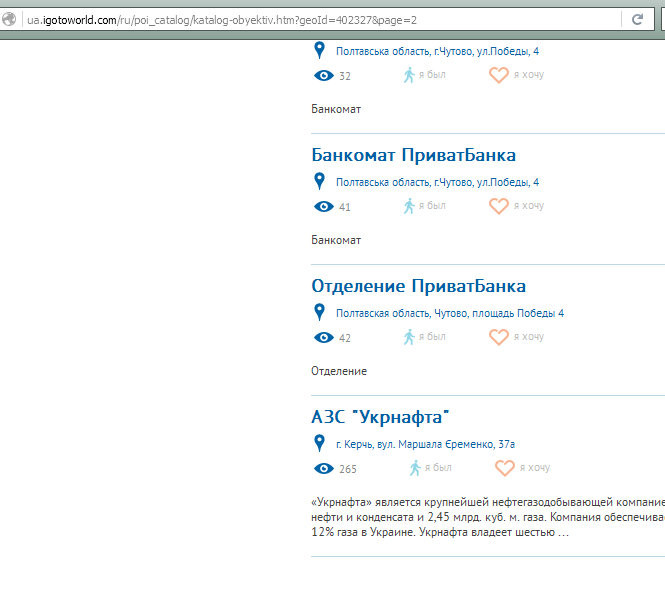Open the АЗС "Укрнафта" title link

coord(380,417)
